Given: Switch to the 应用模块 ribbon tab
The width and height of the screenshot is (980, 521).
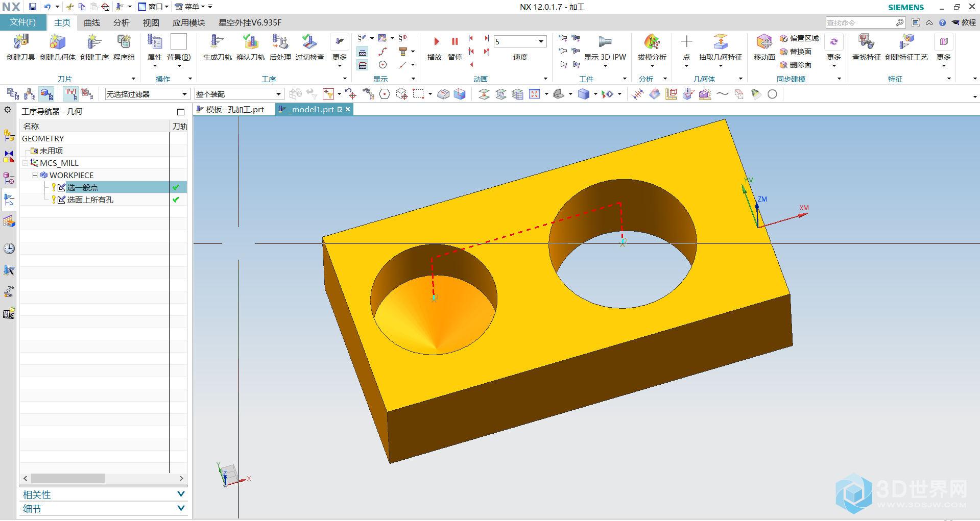Looking at the screenshot, I should [189, 22].
